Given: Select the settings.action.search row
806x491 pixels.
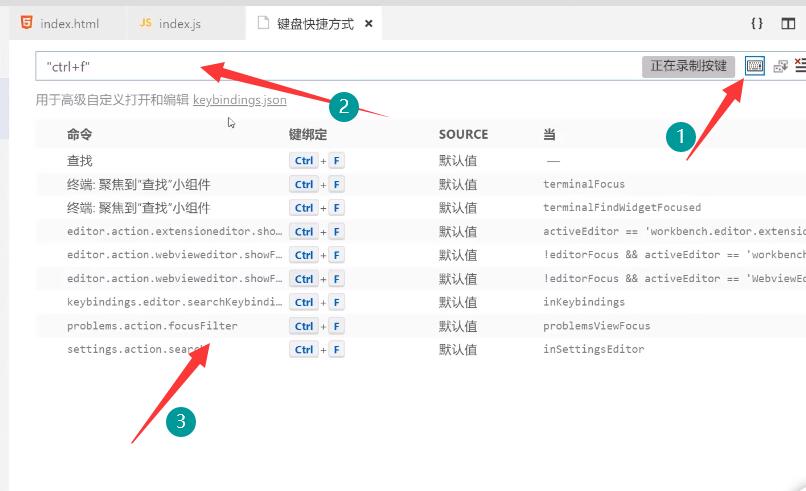Looking at the screenshot, I should 420,350.
